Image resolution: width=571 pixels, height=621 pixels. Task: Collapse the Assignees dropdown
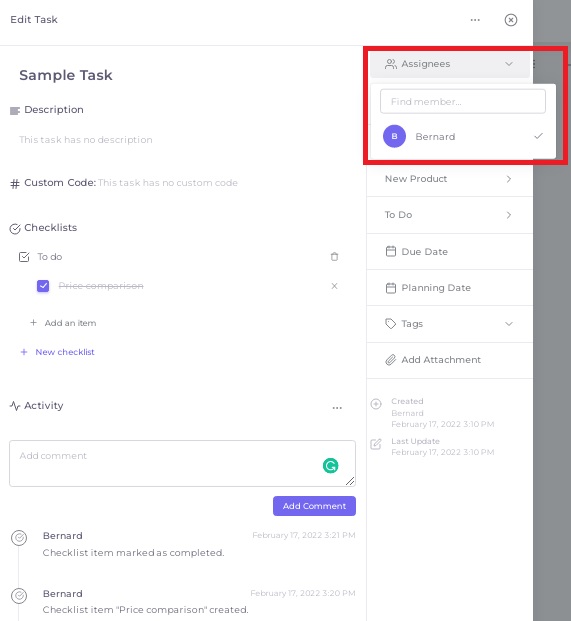click(x=509, y=64)
